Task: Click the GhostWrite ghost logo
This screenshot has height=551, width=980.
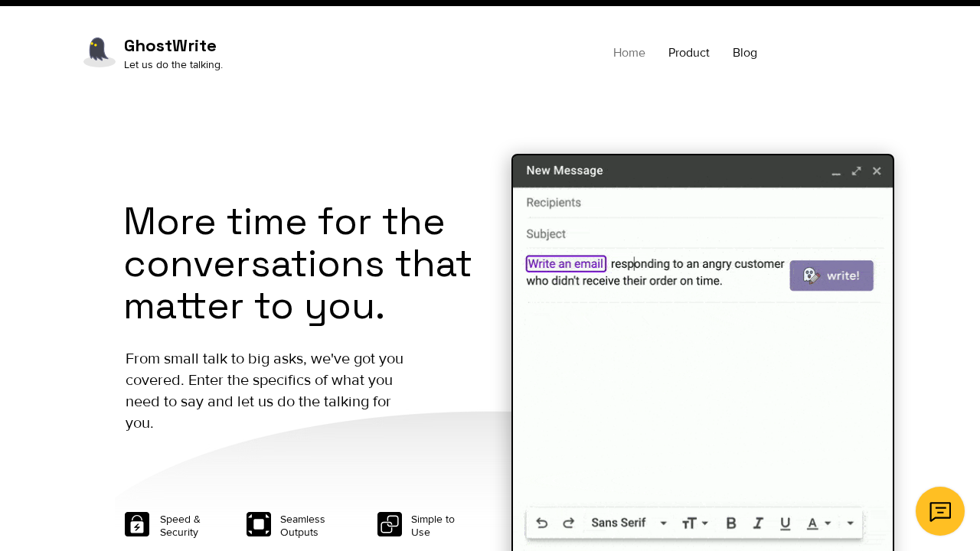Action: 99,51
